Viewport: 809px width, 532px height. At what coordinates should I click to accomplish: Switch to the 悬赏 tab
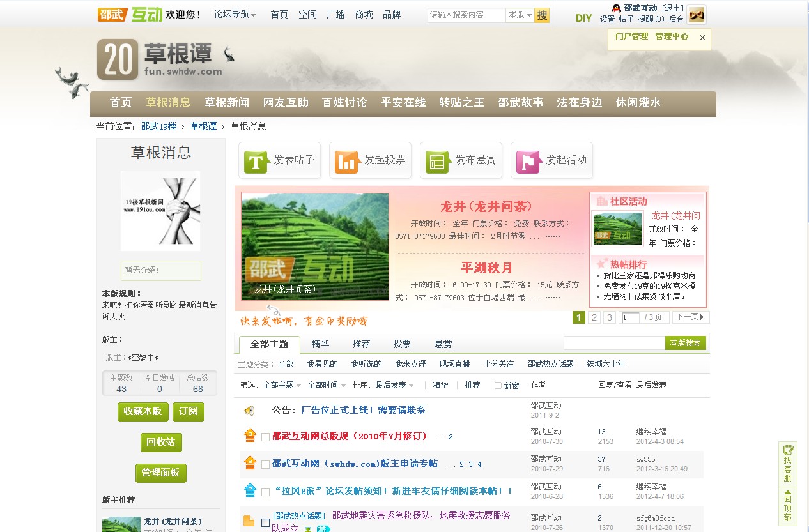(443, 344)
